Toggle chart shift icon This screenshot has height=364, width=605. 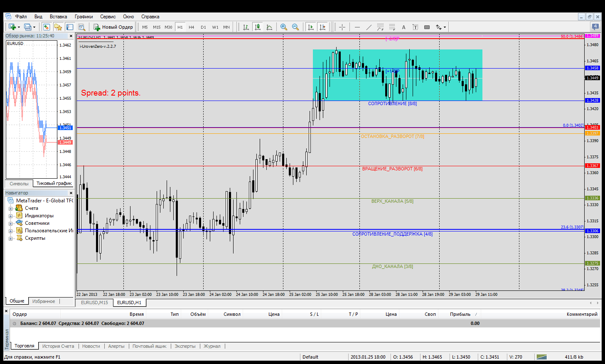(322, 27)
